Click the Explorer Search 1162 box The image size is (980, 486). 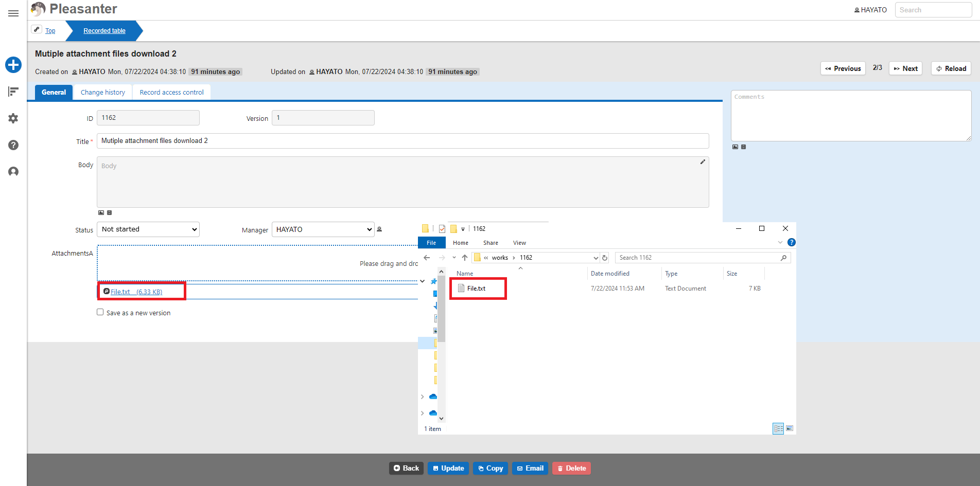[x=703, y=258]
